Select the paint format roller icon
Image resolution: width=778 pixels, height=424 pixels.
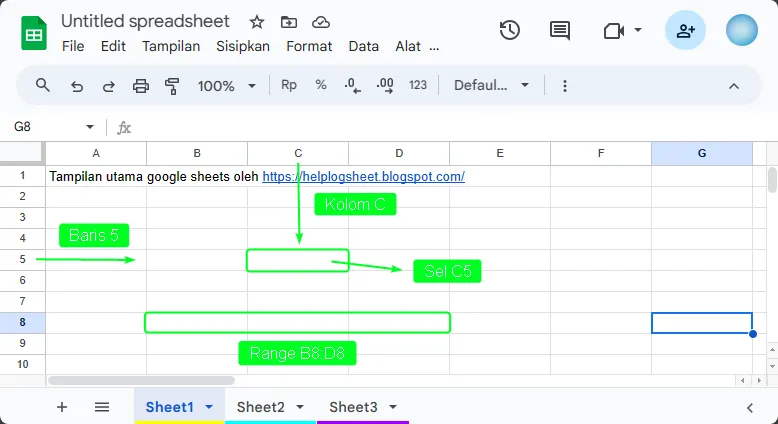click(172, 86)
